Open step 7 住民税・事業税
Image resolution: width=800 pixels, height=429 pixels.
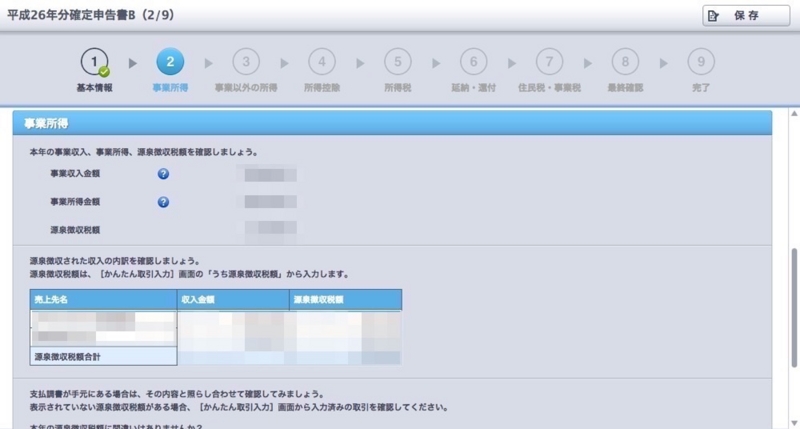point(549,62)
